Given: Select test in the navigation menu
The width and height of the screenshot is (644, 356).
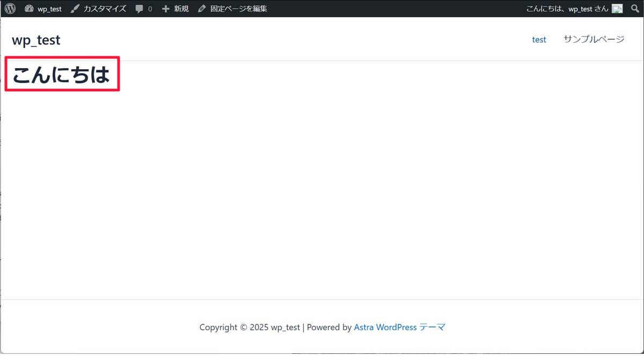Looking at the screenshot, I should [539, 39].
